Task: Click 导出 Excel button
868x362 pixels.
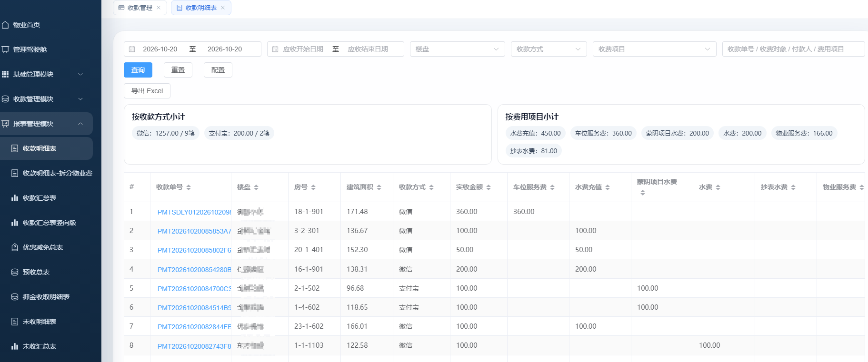Action: click(x=147, y=91)
